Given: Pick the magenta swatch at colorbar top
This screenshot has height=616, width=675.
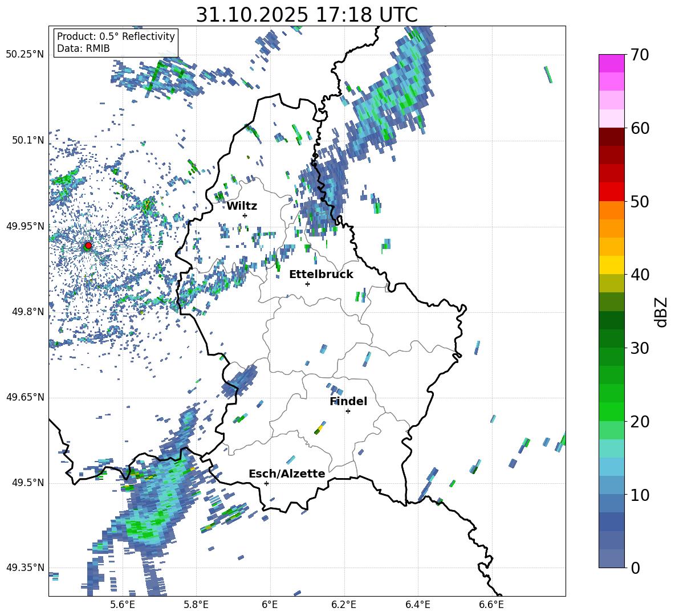Looking at the screenshot, I should [x=611, y=63].
